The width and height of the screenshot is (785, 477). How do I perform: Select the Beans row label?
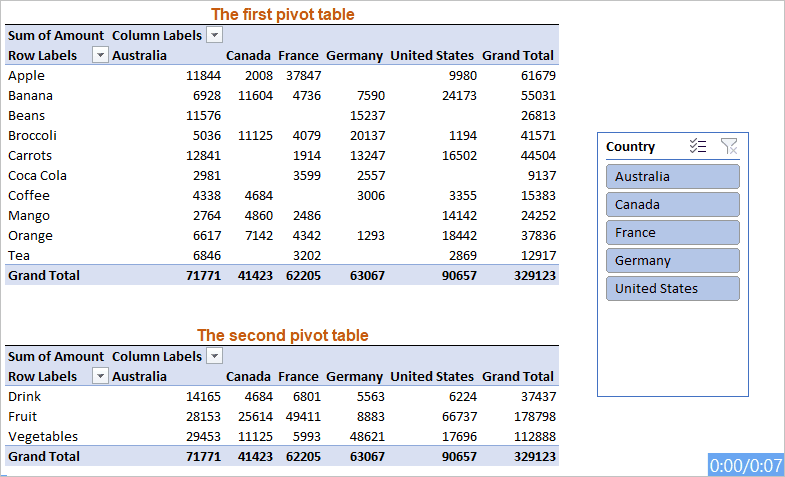click(x=27, y=116)
